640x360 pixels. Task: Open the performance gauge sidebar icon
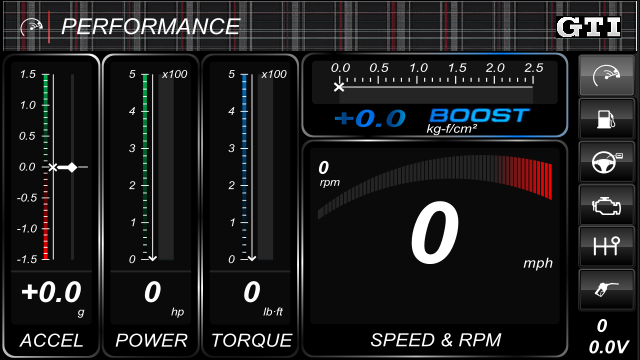coord(607,76)
